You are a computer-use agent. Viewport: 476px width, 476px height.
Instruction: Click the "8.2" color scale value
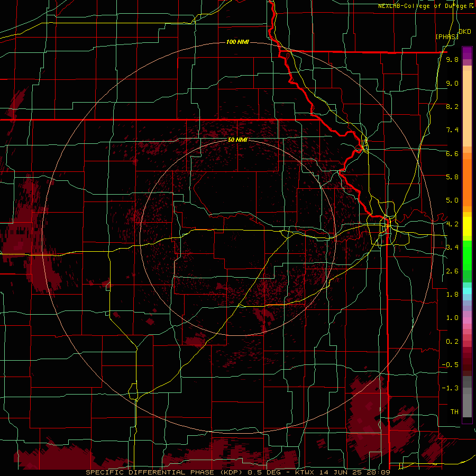pos(452,106)
